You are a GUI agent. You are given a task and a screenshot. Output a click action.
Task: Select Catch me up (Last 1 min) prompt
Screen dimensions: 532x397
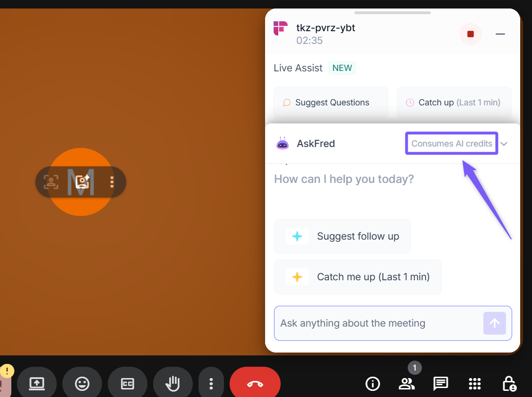click(358, 277)
